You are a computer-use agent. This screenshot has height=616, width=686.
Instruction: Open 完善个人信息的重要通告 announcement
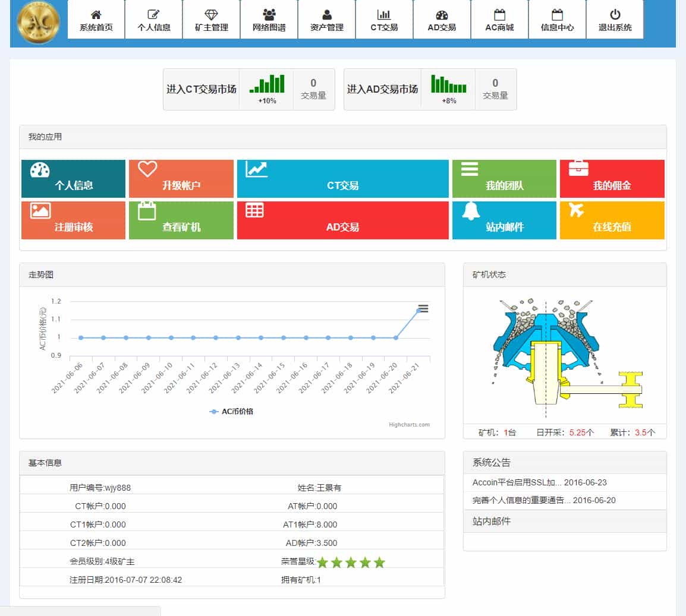[544, 500]
